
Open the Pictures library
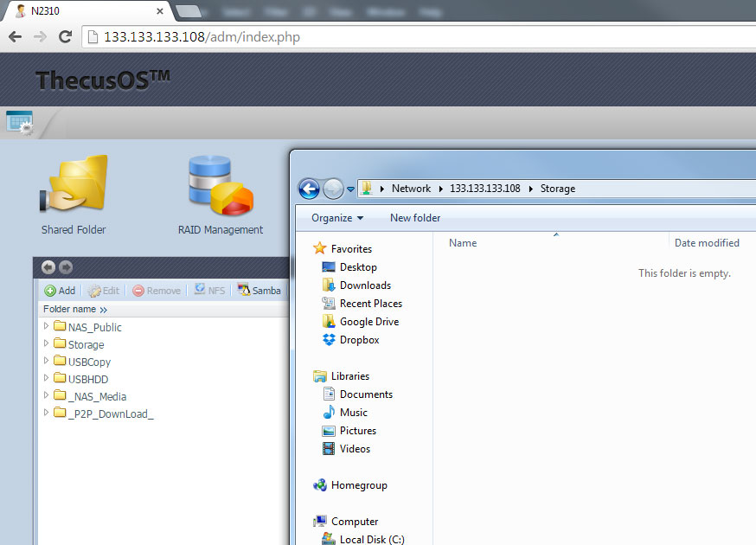[349, 431]
